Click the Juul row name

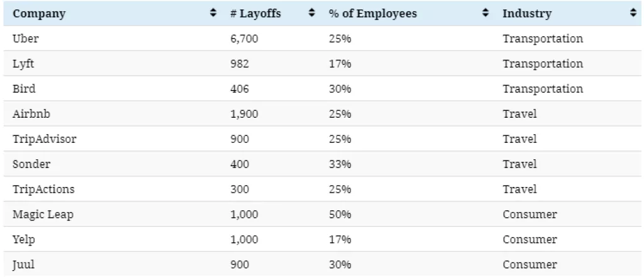[x=23, y=265]
